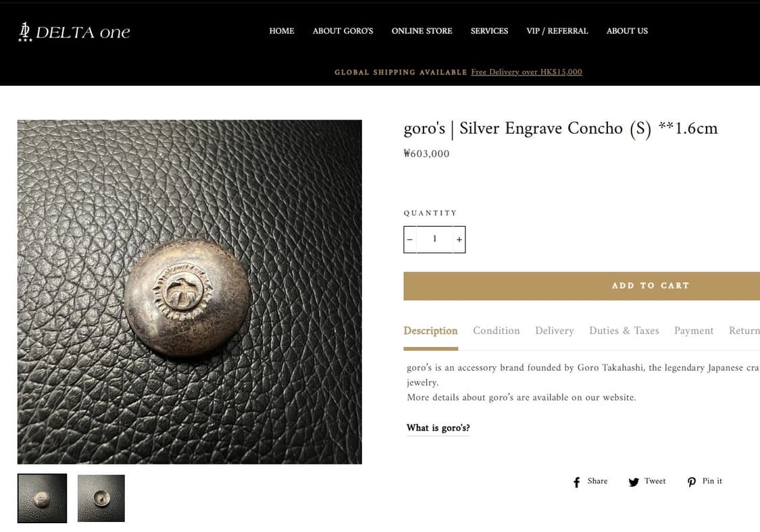Open Duties & Taxes tab
Image resolution: width=760 pixels, height=532 pixels.
coord(624,331)
